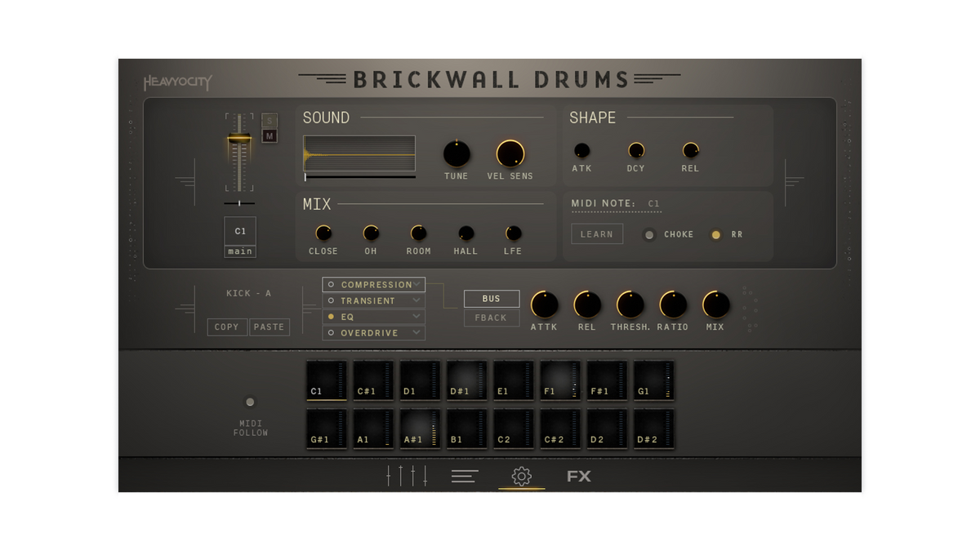The height and width of the screenshot is (551, 980).
Task: Trigger the E1 drum pad
Action: click(x=513, y=380)
